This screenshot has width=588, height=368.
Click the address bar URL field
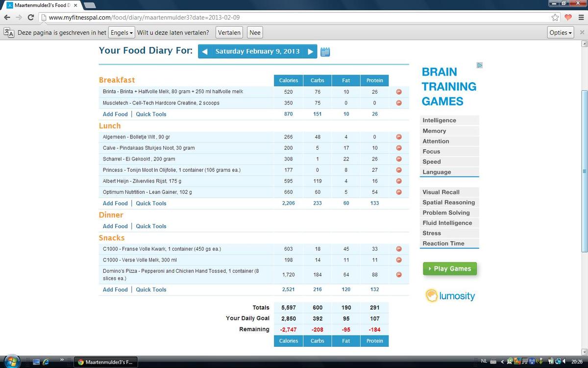point(294,17)
